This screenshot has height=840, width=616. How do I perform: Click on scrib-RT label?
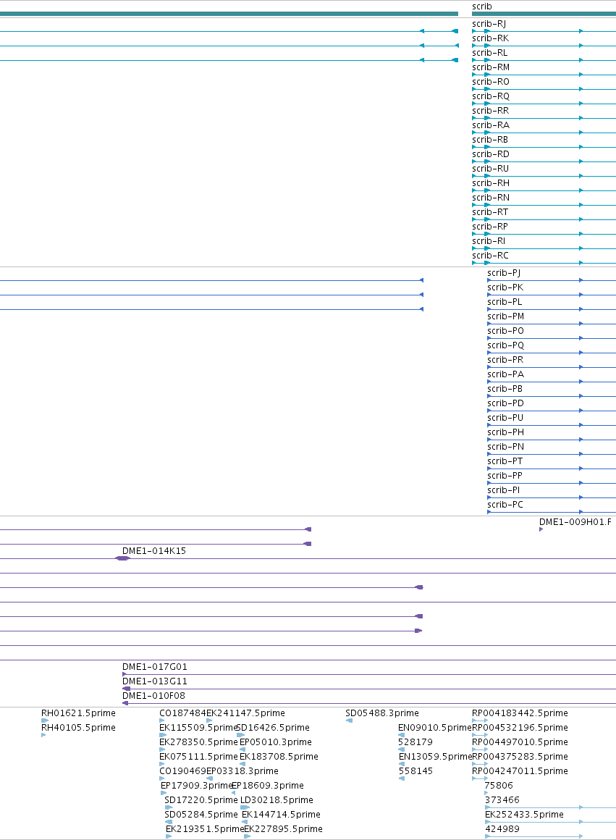click(x=490, y=211)
